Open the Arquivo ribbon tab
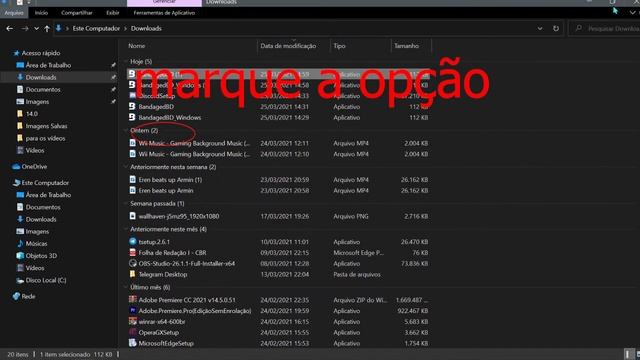Screen dimensions: 640x360 pos(14,13)
